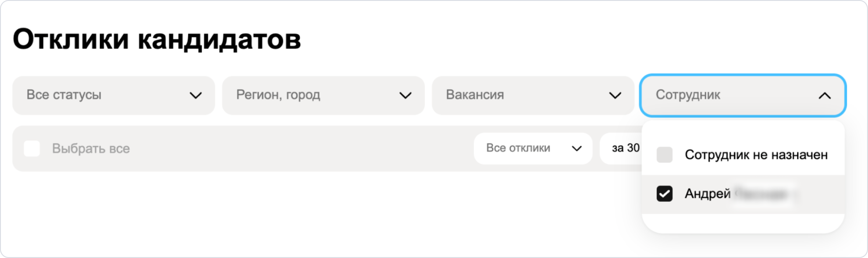Click the chevron next to Все отклики

pos(576,148)
